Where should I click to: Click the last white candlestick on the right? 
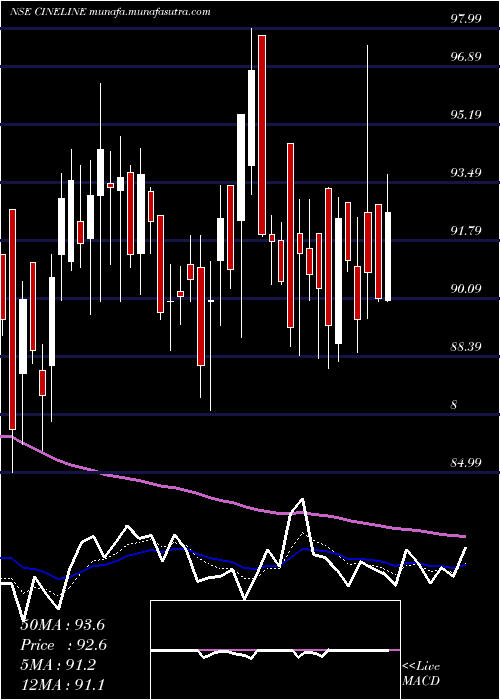click(388, 256)
